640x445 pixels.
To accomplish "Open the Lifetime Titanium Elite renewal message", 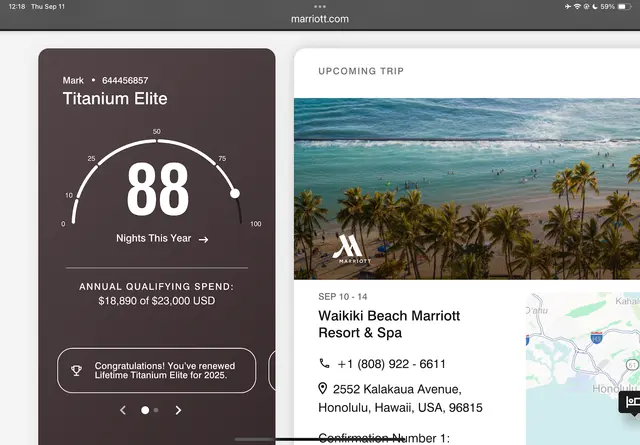I will tap(157, 371).
